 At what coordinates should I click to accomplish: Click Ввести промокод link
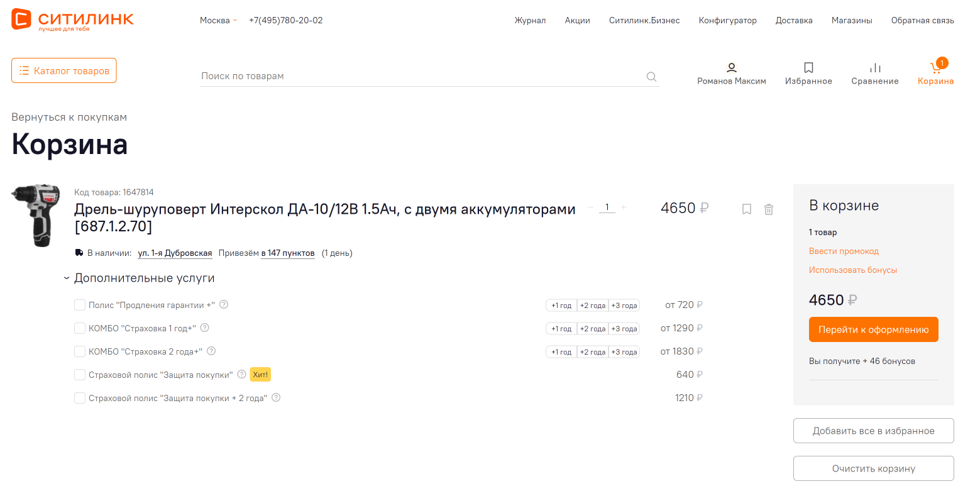point(844,251)
